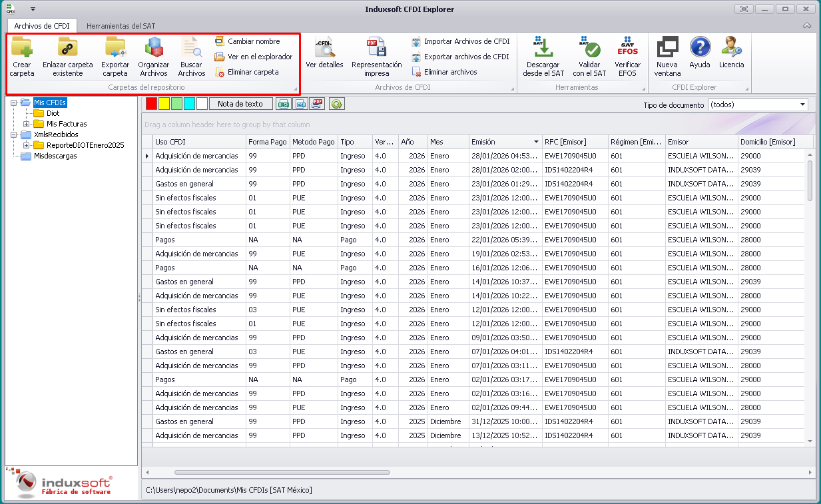Click Eliminar carpeta in the ribbon
821x504 pixels.
point(252,72)
